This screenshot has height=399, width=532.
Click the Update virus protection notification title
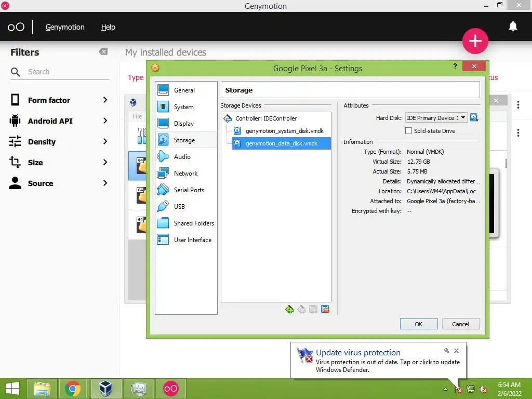[x=358, y=353]
